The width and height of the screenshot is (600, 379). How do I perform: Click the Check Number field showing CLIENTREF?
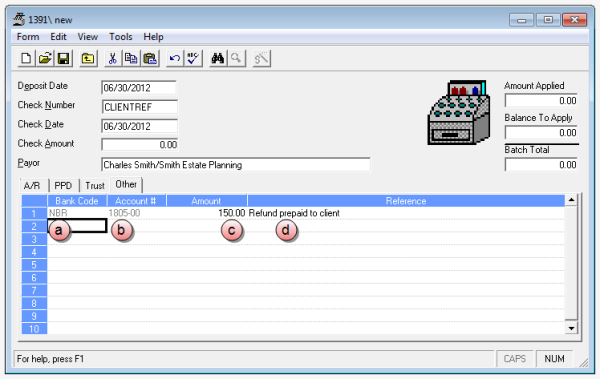pyautogui.click(x=140, y=107)
